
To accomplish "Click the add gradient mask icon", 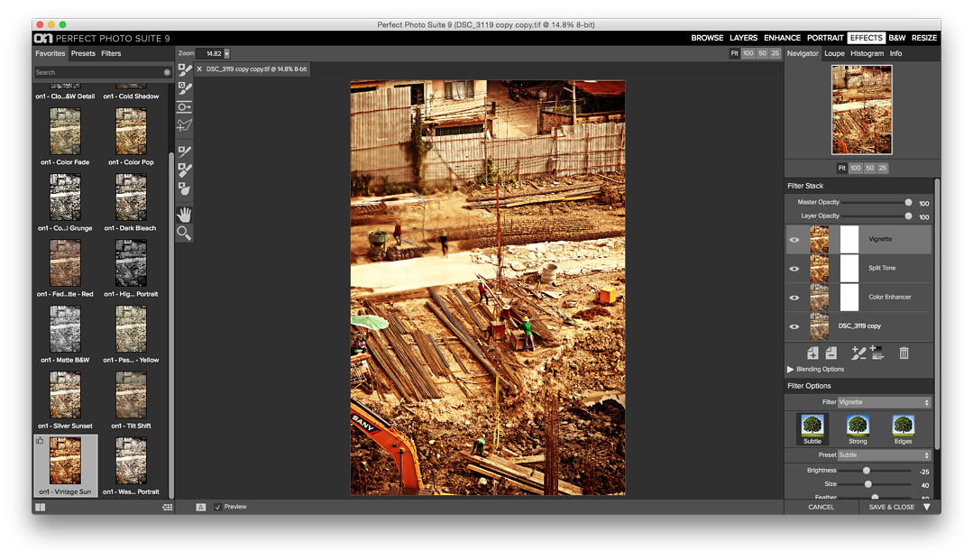I will click(877, 353).
